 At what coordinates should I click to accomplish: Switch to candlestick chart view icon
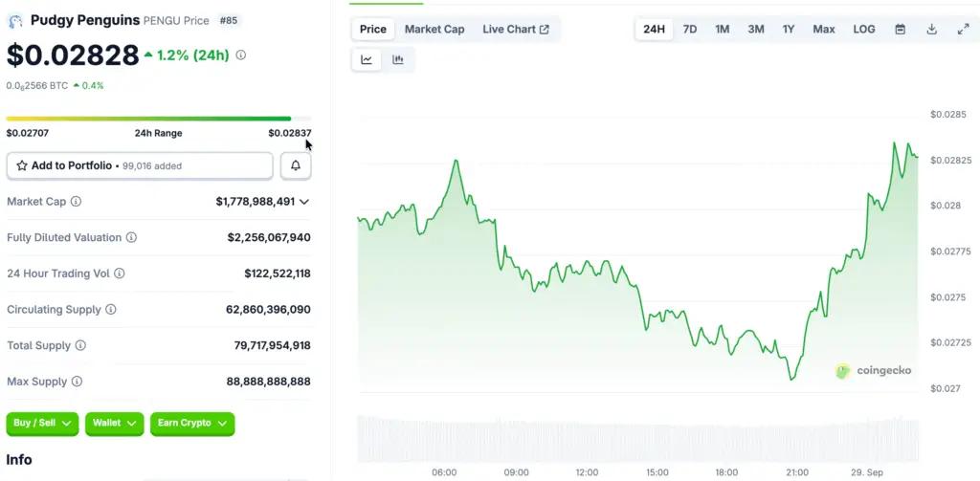(398, 59)
